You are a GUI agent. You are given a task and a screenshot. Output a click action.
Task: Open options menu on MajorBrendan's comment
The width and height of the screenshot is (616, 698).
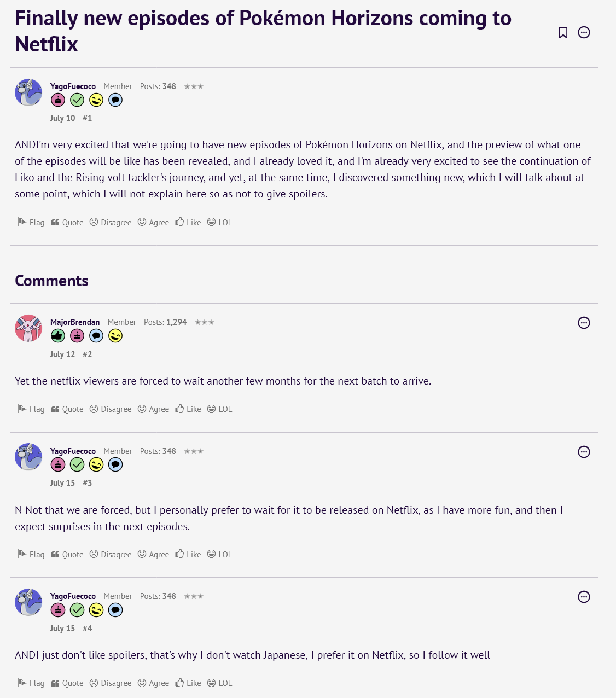click(x=584, y=323)
